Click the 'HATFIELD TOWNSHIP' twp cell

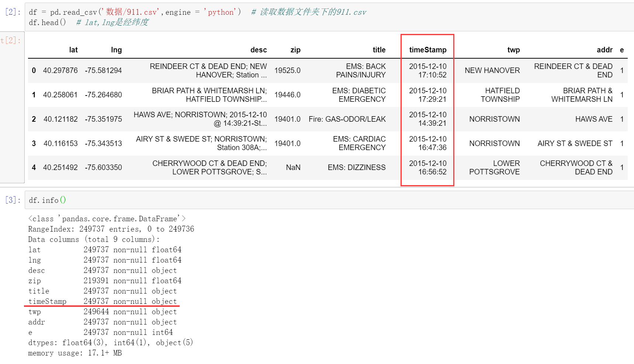[x=500, y=95]
